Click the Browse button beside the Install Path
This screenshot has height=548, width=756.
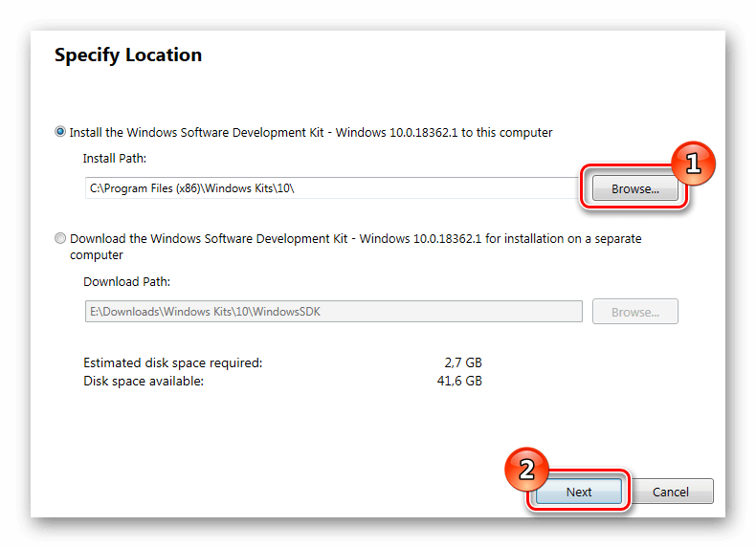(x=635, y=188)
